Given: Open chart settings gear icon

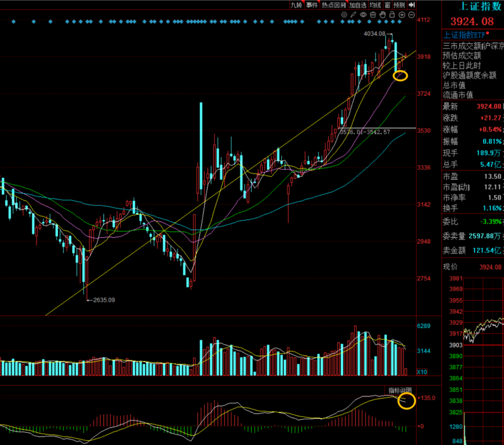Looking at the screenshot, I should click(344, 15).
